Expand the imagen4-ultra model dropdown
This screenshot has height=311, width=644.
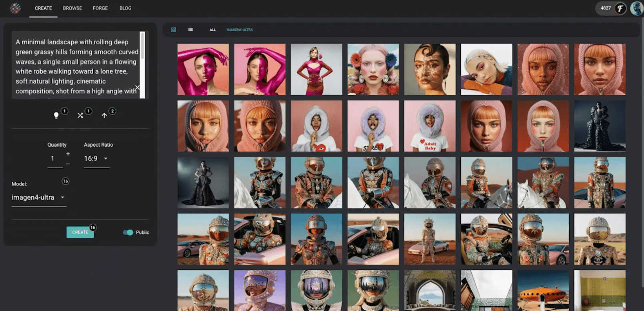38,197
